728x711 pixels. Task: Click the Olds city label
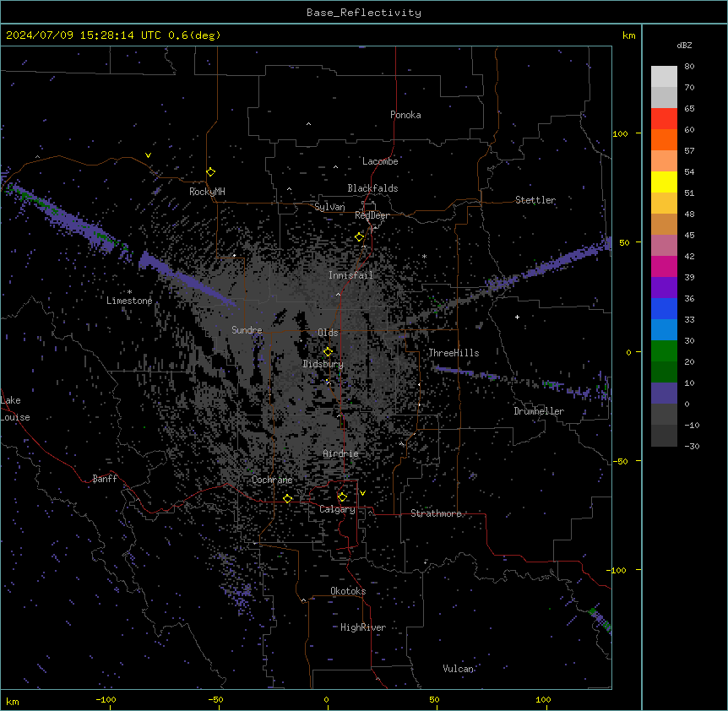coord(328,333)
